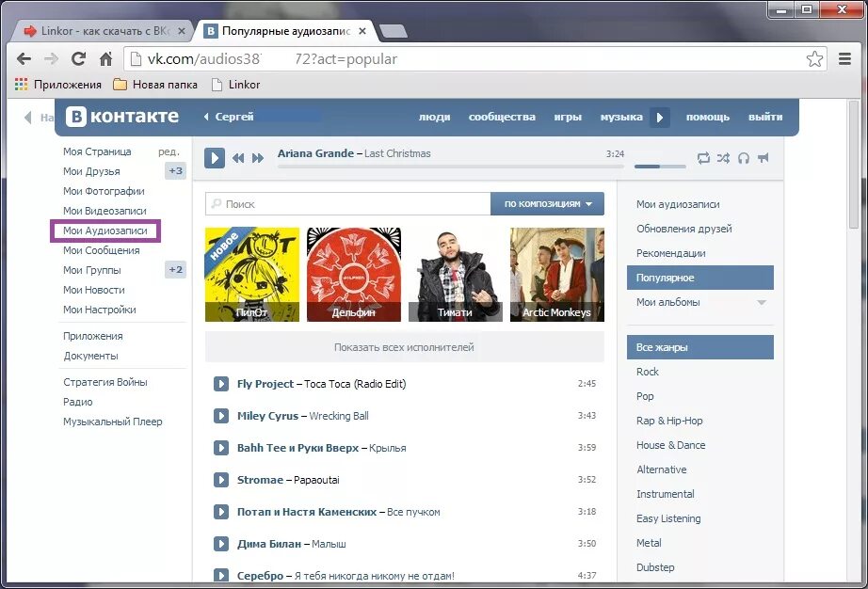Click сообщества in header navigation
868x589 pixels.
502,117
